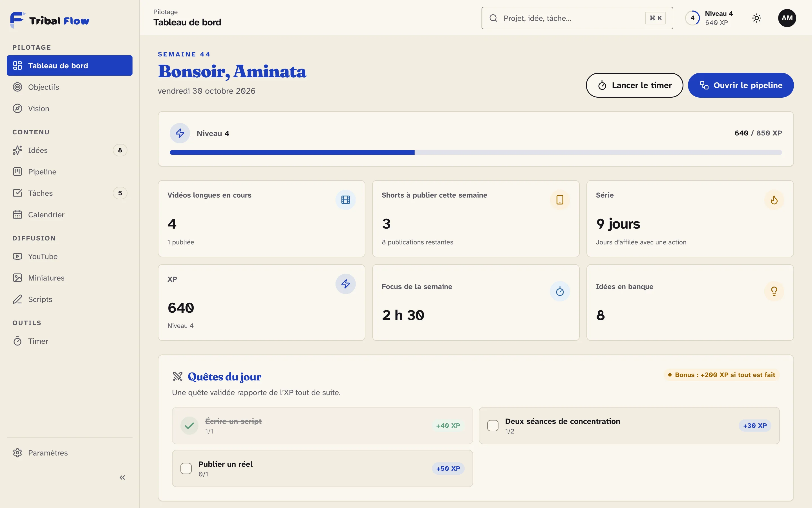812x508 pixels.
Task: Check the Publier un réel quest
Action: pyautogui.click(x=186, y=468)
